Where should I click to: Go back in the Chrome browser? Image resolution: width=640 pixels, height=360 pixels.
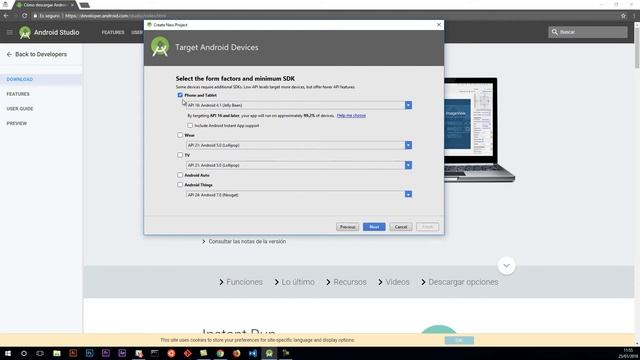[x=6, y=16]
